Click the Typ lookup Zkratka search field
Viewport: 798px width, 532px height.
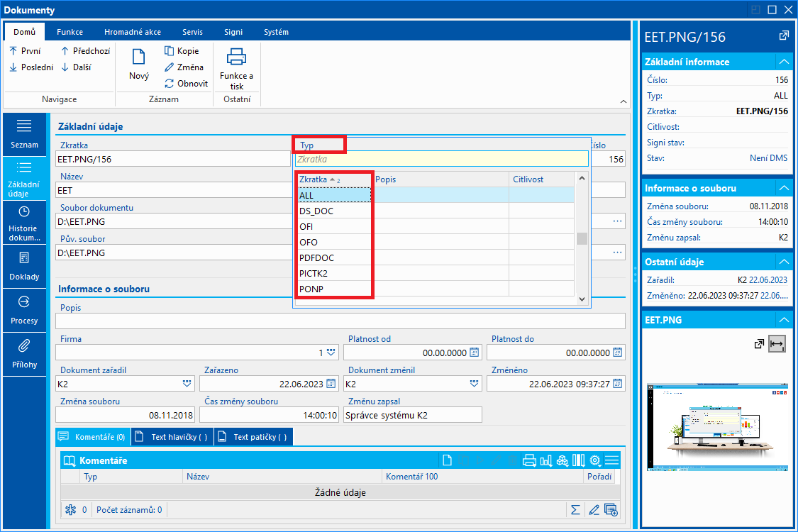click(x=441, y=160)
